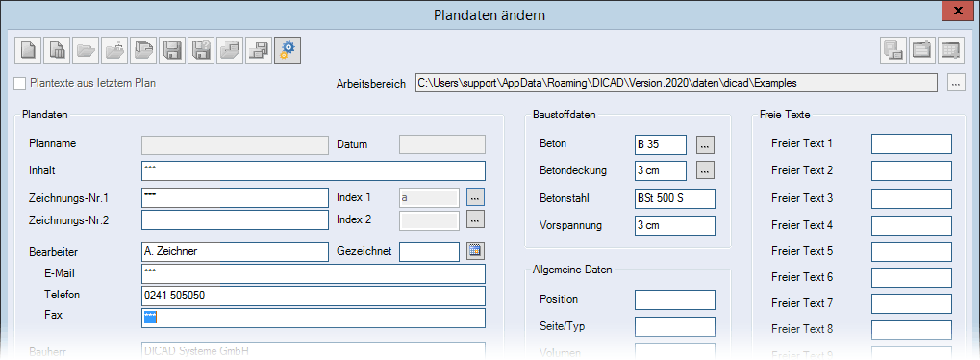Click the stacked documents folder icon
The image size is (980, 360).
143,50
